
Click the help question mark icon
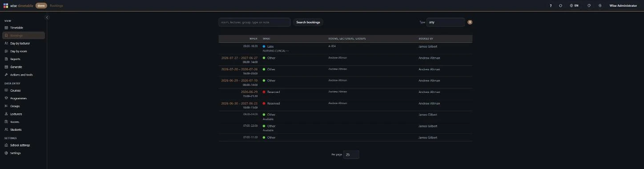[x=551, y=6]
